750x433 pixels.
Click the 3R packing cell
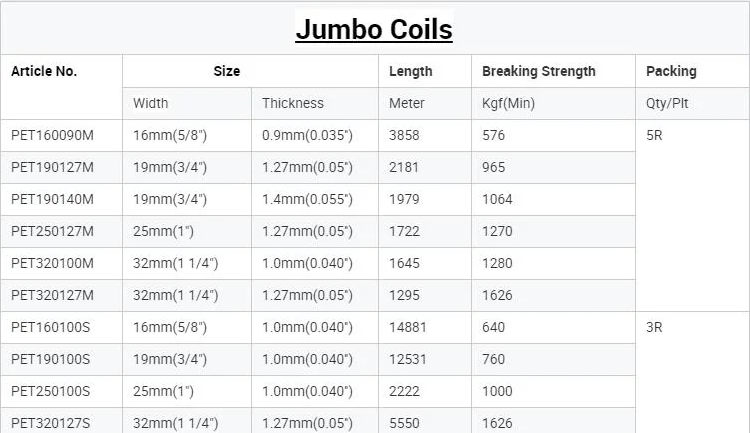click(x=655, y=327)
